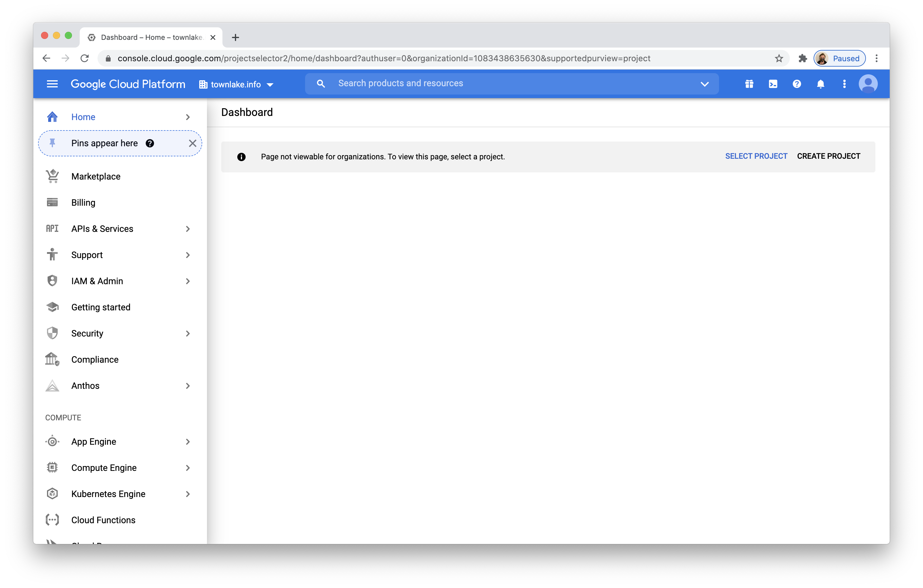Open the Getting started menu item

coord(120,307)
